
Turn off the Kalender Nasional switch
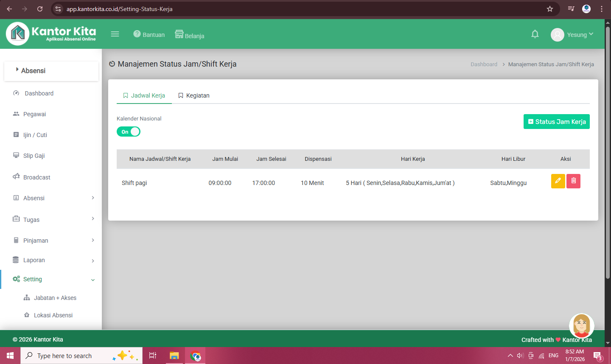[129, 132]
